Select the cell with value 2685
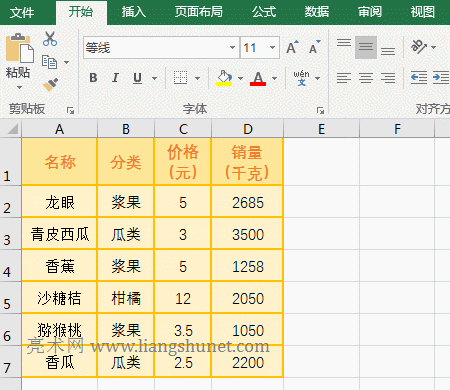This screenshot has width=450, height=390. tap(247, 202)
